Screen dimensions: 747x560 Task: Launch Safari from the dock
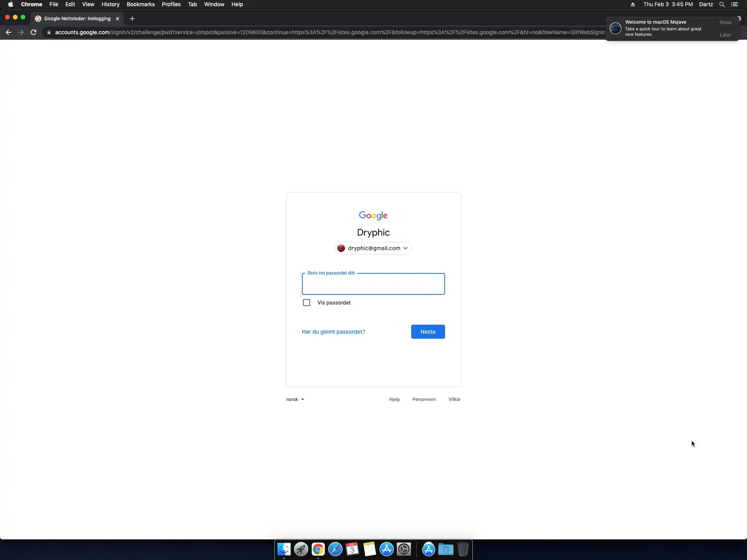335,549
